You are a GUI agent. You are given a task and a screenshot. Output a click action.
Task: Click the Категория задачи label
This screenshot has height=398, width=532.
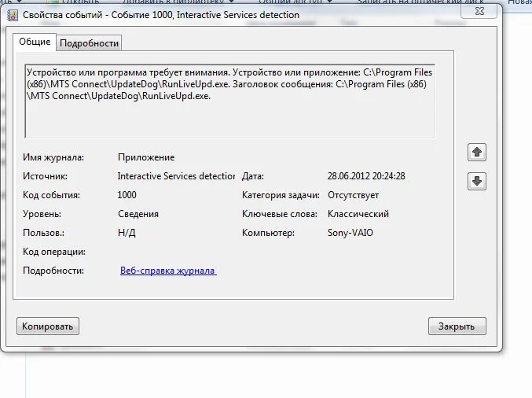click(x=281, y=195)
